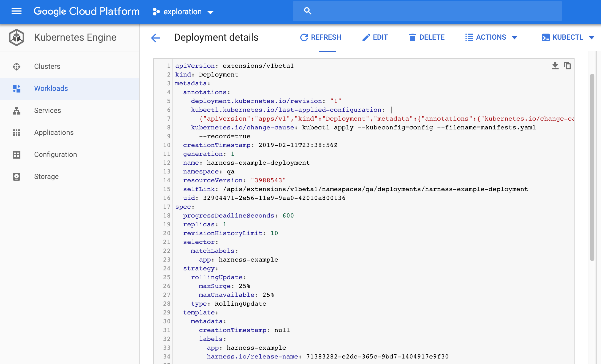601x364 pixels.
Task: Select Storage in the sidebar
Action: tap(70, 176)
